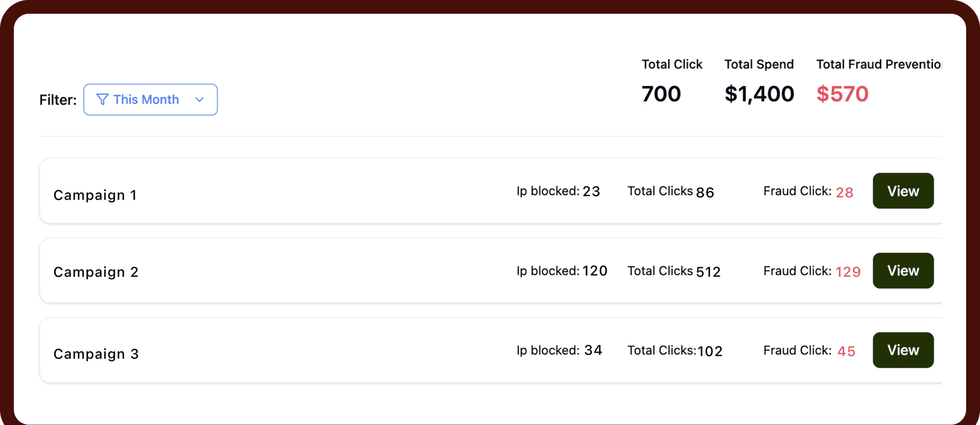
Task: View details for Campaign 2
Action: pyautogui.click(x=903, y=271)
